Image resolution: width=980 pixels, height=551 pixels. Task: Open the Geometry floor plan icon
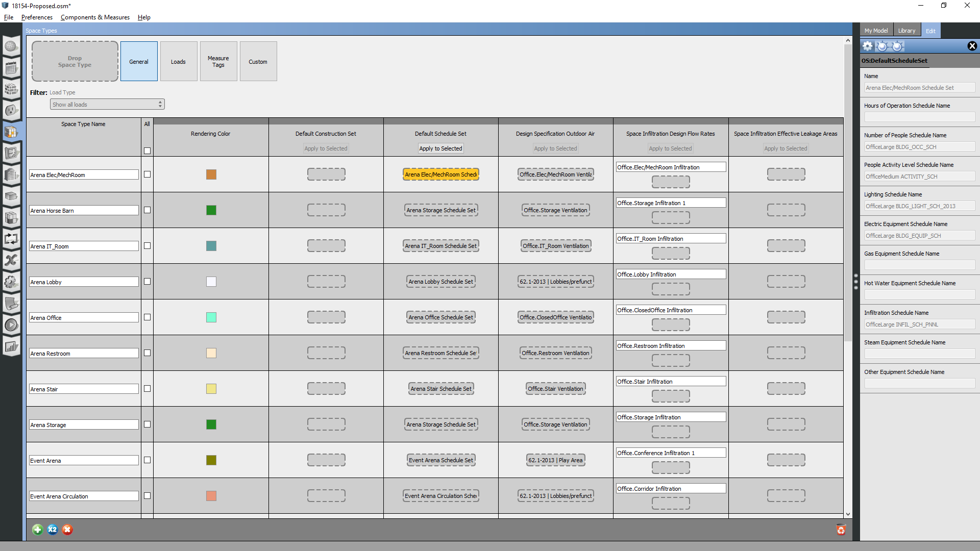pyautogui.click(x=11, y=153)
